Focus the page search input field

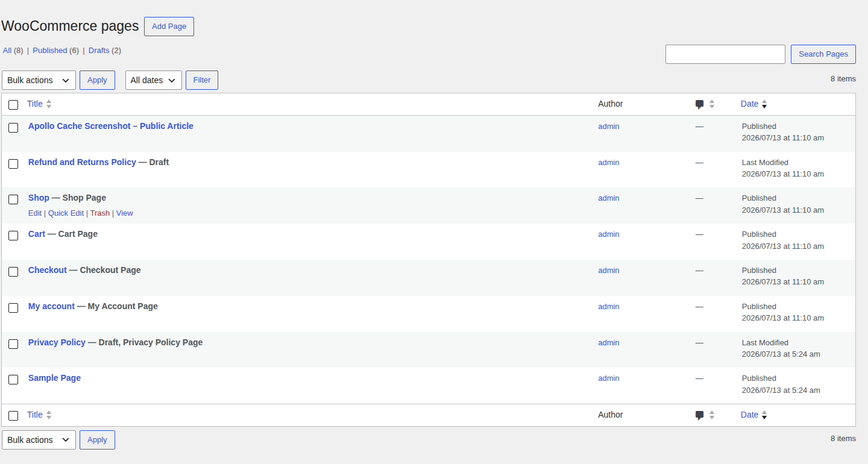coord(725,54)
